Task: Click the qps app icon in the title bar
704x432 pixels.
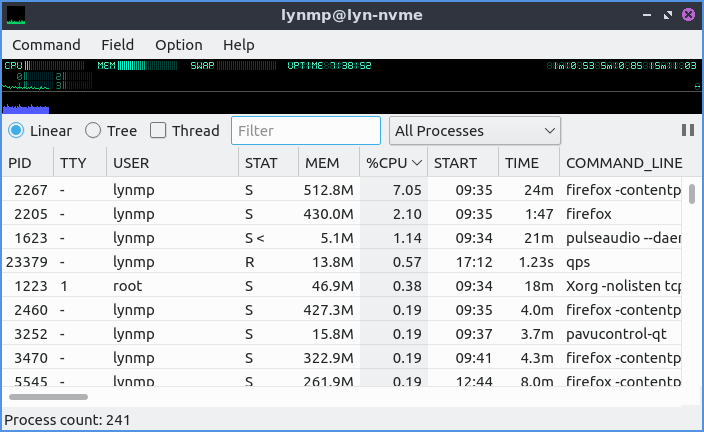Action: pyautogui.click(x=16, y=15)
